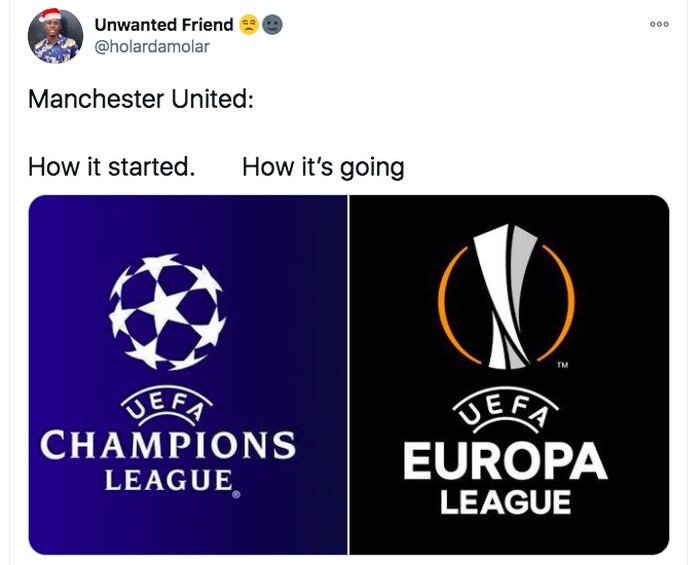Open the Unwanted Friend display name link
The height and width of the screenshot is (565, 700).
[164, 24]
